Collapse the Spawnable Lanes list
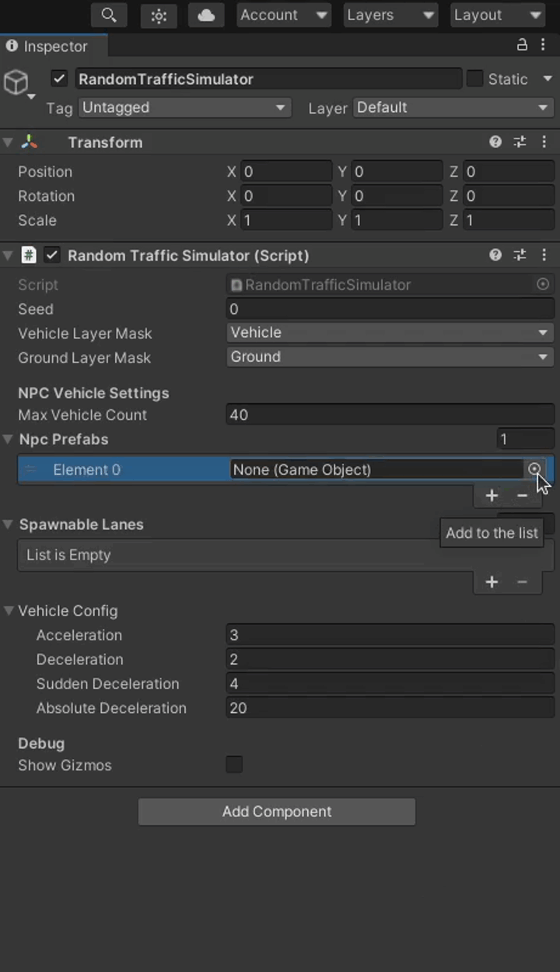 (8, 525)
